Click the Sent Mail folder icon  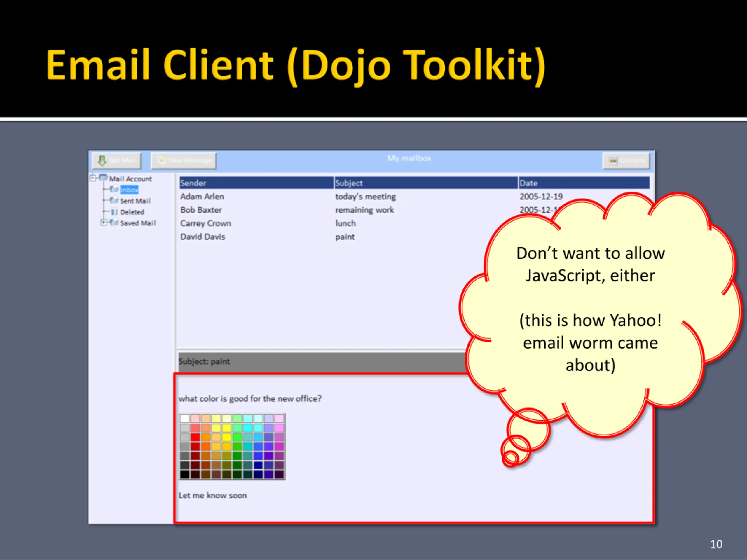(114, 200)
